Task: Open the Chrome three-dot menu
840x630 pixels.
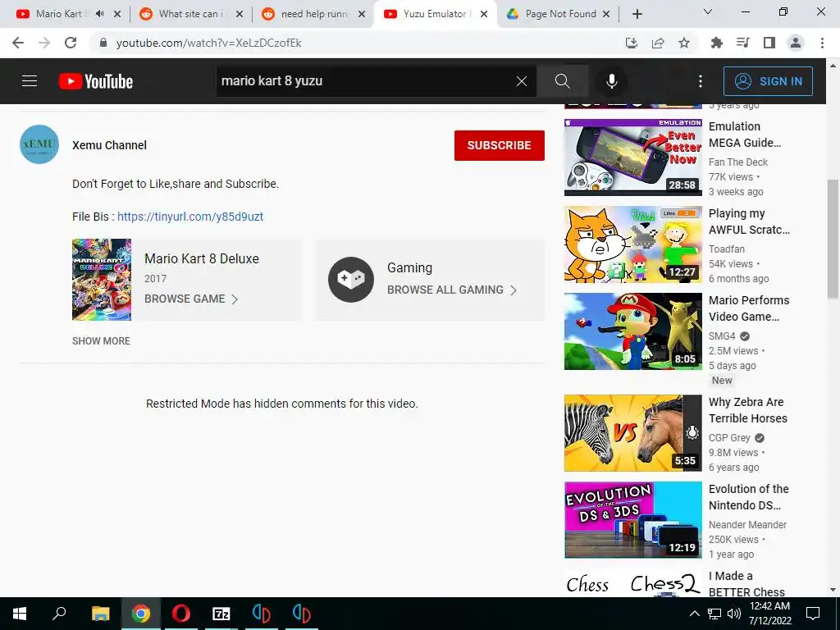Action: pyautogui.click(x=822, y=43)
